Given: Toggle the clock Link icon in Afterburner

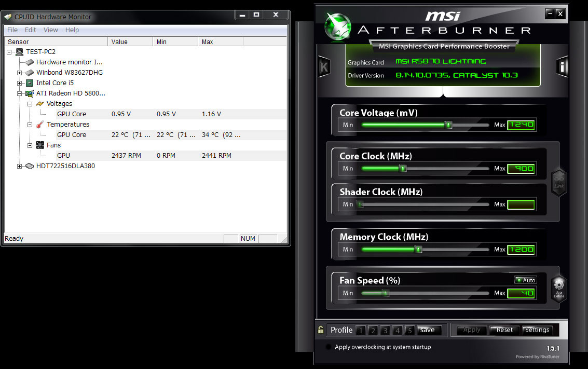Looking at the screenshot, I should pyautogui.click(x=559, y=182).
